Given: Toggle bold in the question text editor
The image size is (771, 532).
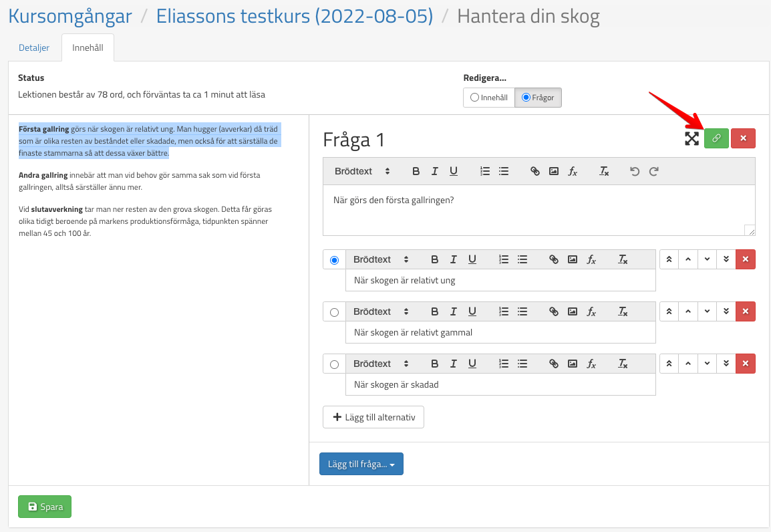Looking at the screenshot, I should [x=416, y=171].
